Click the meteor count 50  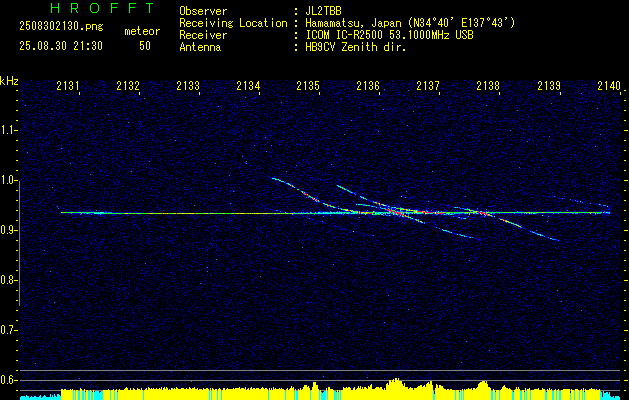145,46
